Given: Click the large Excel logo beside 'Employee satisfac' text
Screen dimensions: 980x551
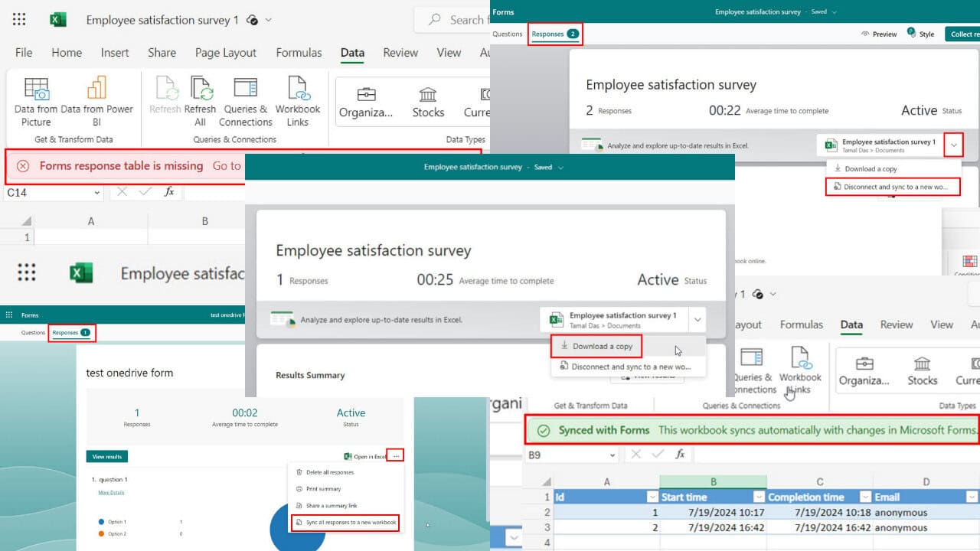Looking at the screenshot, I should (x=81, y=273).
